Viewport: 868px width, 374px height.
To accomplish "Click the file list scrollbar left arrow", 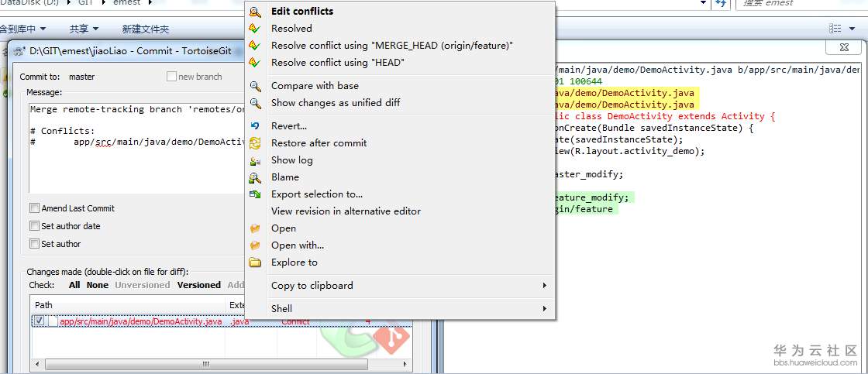I will [x=38, y=364].
